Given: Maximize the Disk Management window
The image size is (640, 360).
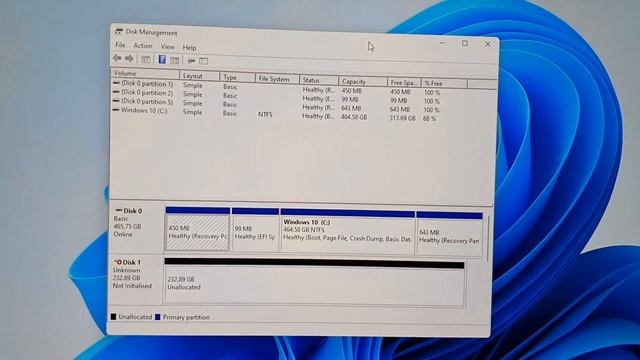Looking at the screenshot, I should coord(464,43).
